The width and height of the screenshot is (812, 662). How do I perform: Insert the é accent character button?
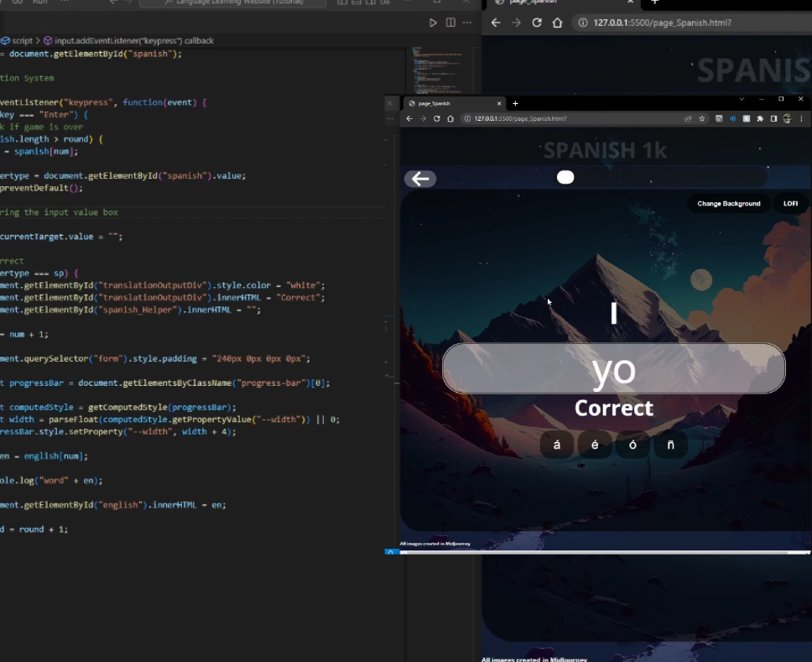(595, 445)
